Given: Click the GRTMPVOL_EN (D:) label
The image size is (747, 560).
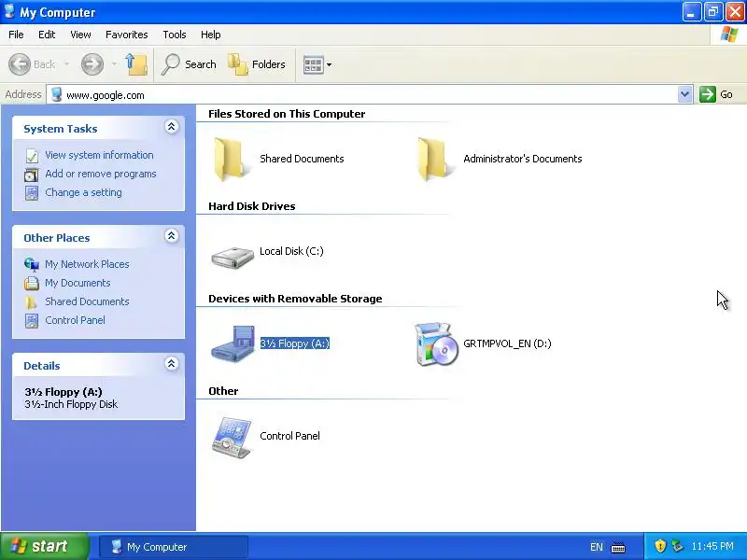Looking at the screenshot, I should point(507,343).
